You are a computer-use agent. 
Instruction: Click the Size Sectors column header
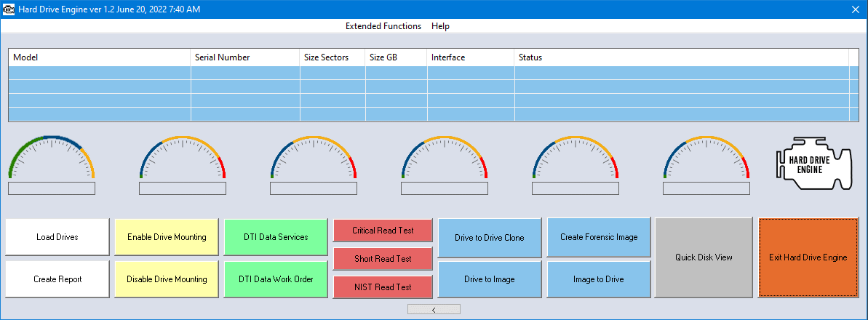[x=333, y=57]
